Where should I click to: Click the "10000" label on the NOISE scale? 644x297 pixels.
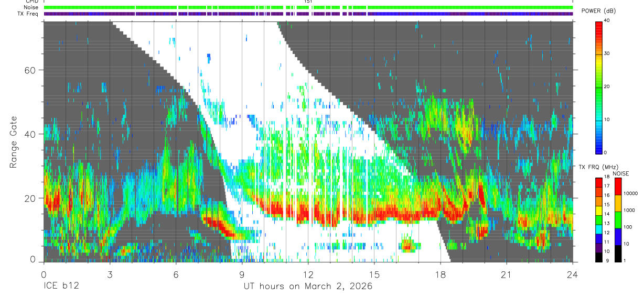click(631, 193)
